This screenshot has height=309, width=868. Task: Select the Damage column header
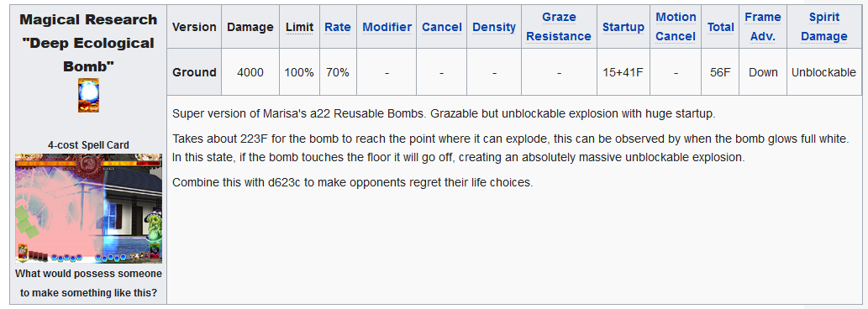(250, 27)
